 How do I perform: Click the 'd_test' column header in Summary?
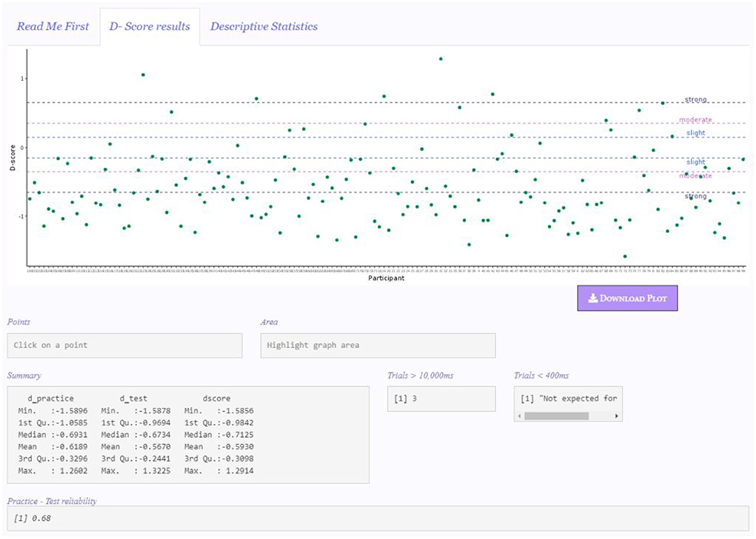(x=133, y=399)
